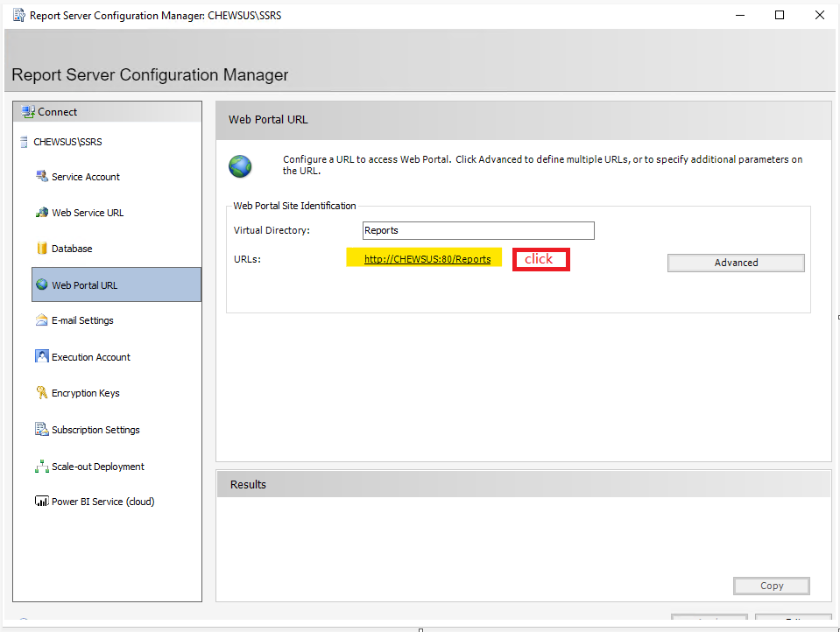Click the Copy button in Results
Viewport: 840px width, 632px height.
click(772, 586)
